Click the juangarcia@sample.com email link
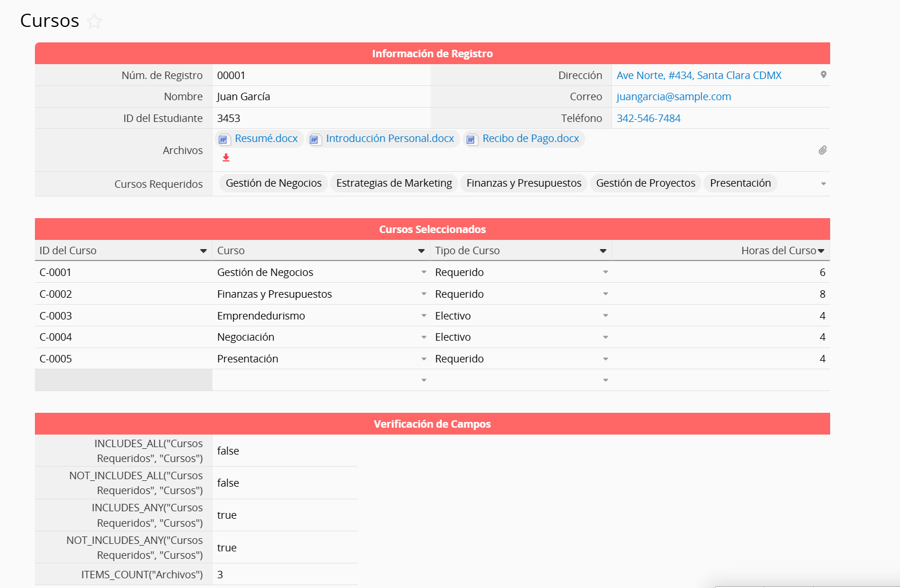 673,97
